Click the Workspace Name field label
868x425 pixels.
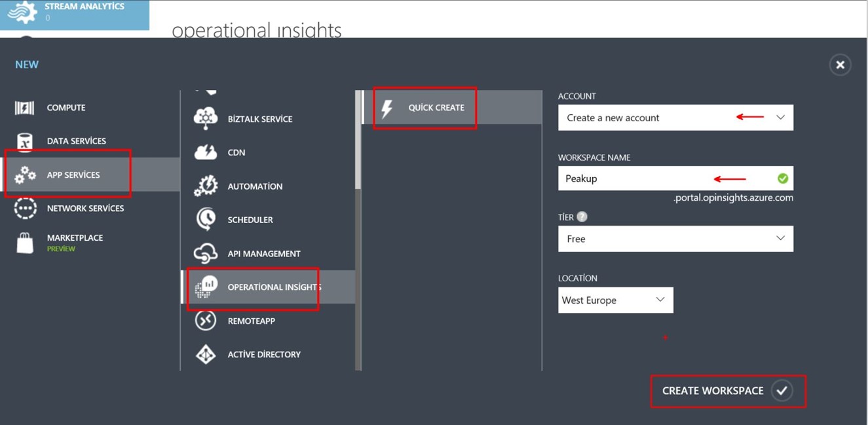point(594,157)
